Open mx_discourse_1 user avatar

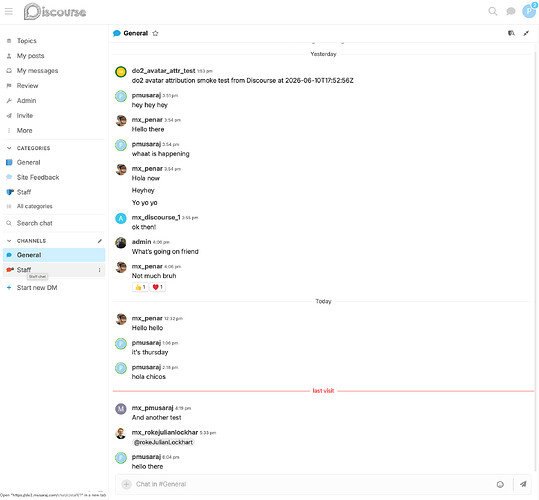121,219
